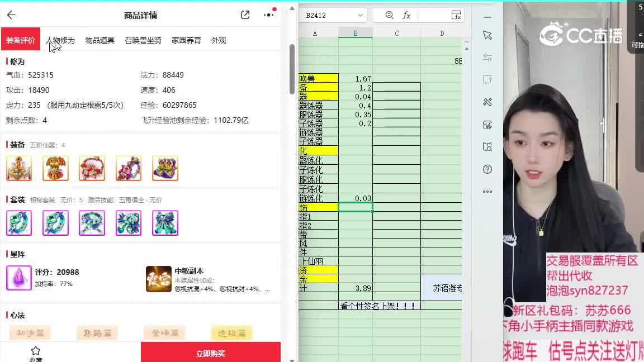Image resolution: width=644 pixels, height=362 pixels.
Task: Open the map icon in right sidebar
Action: (487, 147)
